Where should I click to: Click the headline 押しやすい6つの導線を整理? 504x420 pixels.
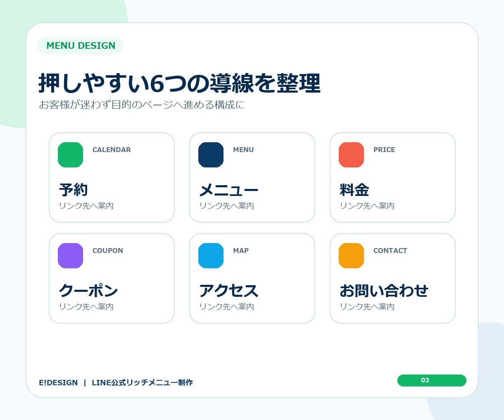180,83
